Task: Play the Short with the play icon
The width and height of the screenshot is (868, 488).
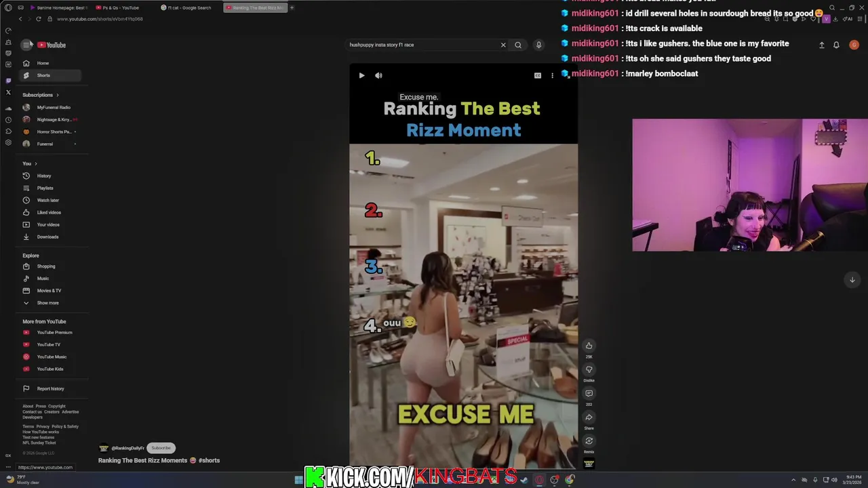Action: click(x=361, y=75)
